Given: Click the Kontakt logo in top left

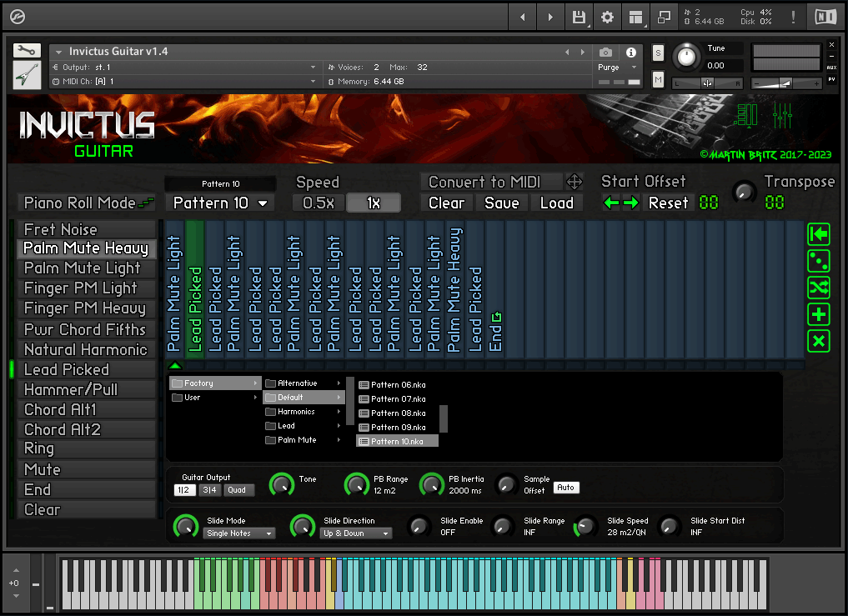Looking at the screenshot, I should pos(18,18).
